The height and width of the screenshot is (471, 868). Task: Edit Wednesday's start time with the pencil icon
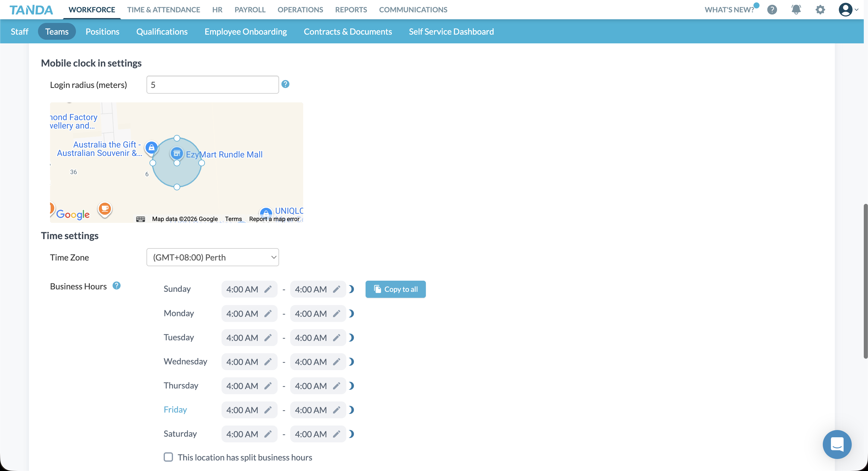(269, 362)
